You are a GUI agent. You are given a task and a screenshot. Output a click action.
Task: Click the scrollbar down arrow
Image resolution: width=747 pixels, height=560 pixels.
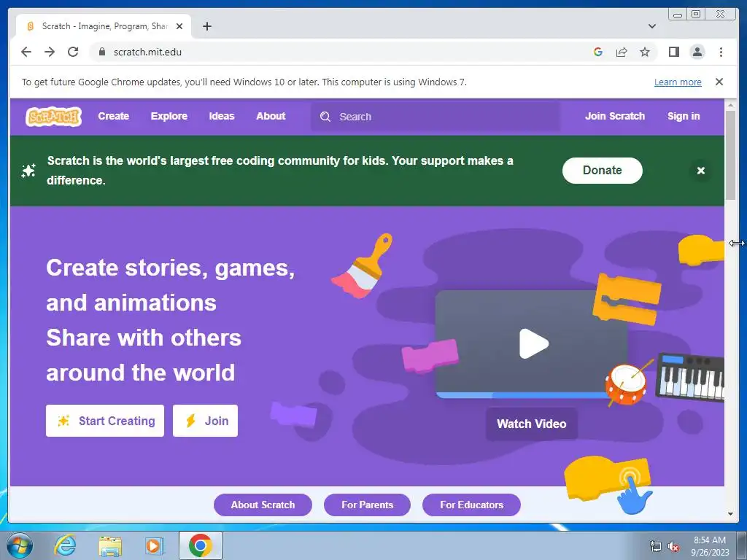pyautogui.click(x=730, y=514)
